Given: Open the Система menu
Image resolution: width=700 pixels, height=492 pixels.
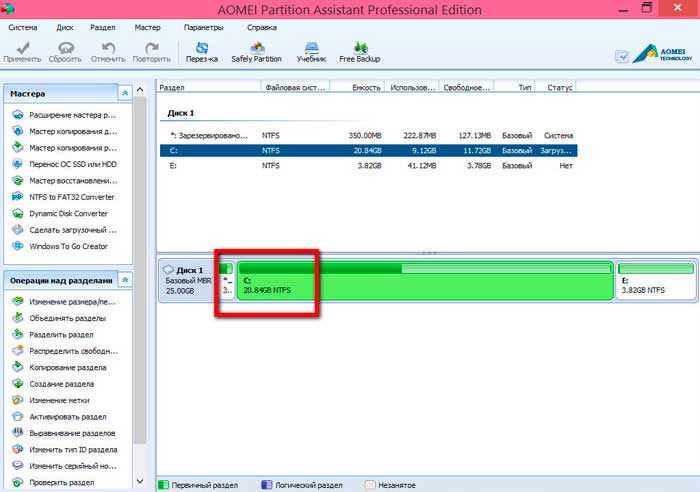Looking at the screenshot, I should 23,28.
